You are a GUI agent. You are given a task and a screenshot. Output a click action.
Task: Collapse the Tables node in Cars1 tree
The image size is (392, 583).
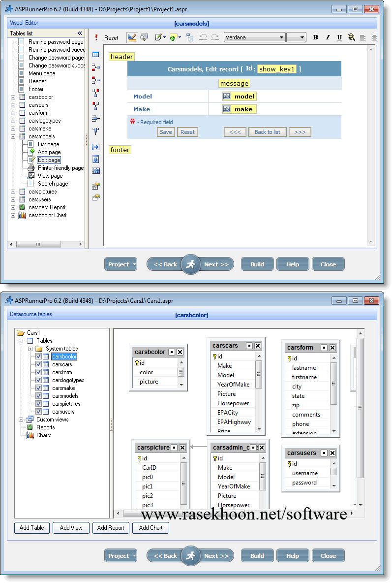click(21, 341)
